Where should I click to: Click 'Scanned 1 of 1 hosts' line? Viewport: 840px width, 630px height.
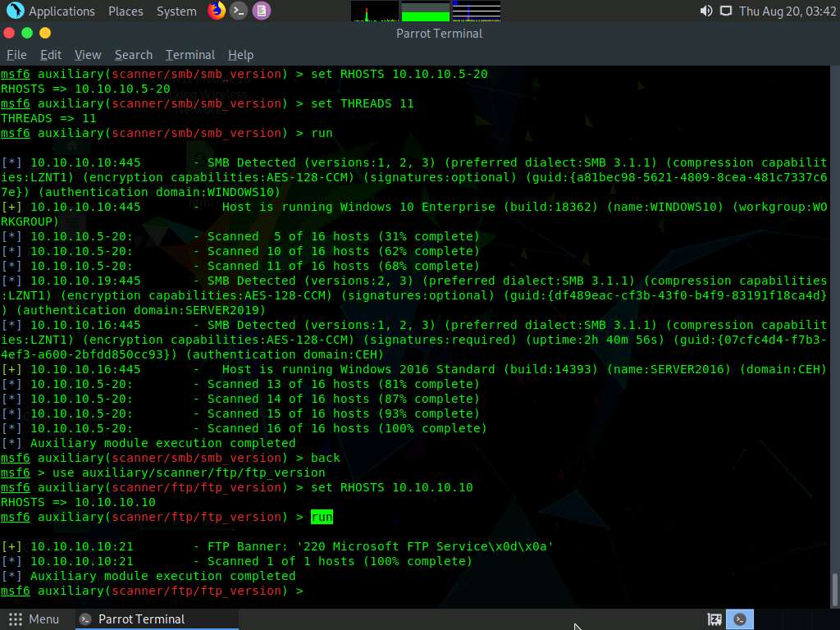click(236, 561)
